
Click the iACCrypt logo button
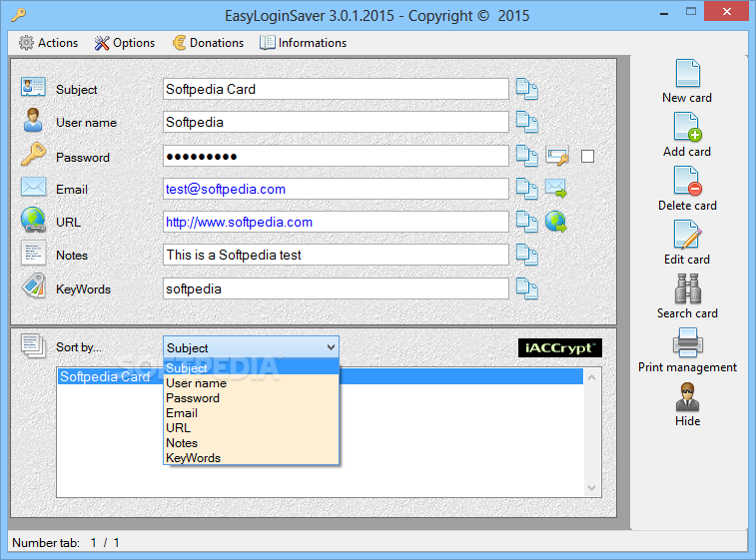tap(560, 348)
